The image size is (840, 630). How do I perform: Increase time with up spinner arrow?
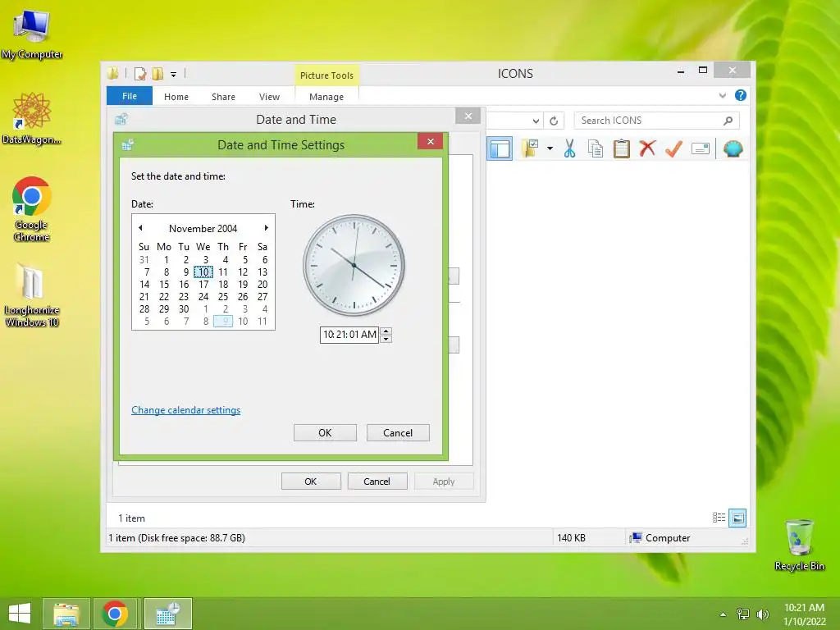(386, 331)
